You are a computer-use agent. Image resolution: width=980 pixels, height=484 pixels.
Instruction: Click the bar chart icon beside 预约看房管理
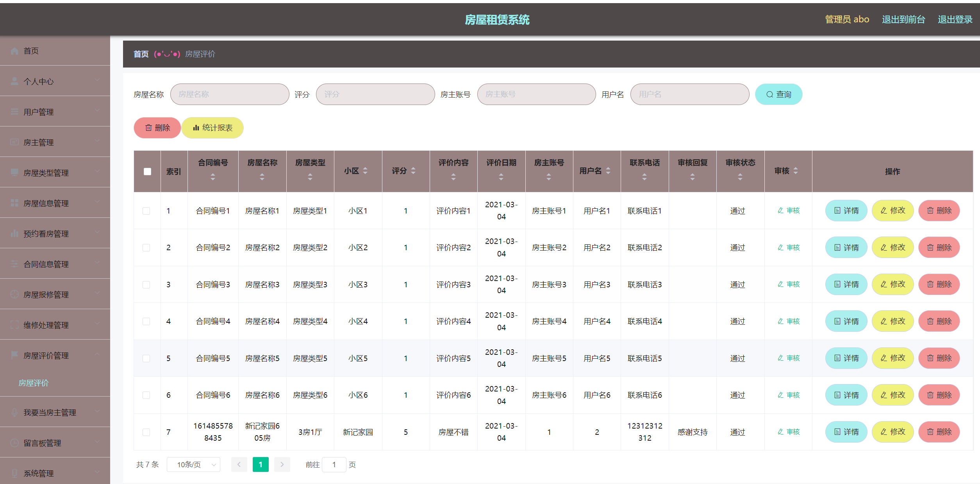click(14, 233)
